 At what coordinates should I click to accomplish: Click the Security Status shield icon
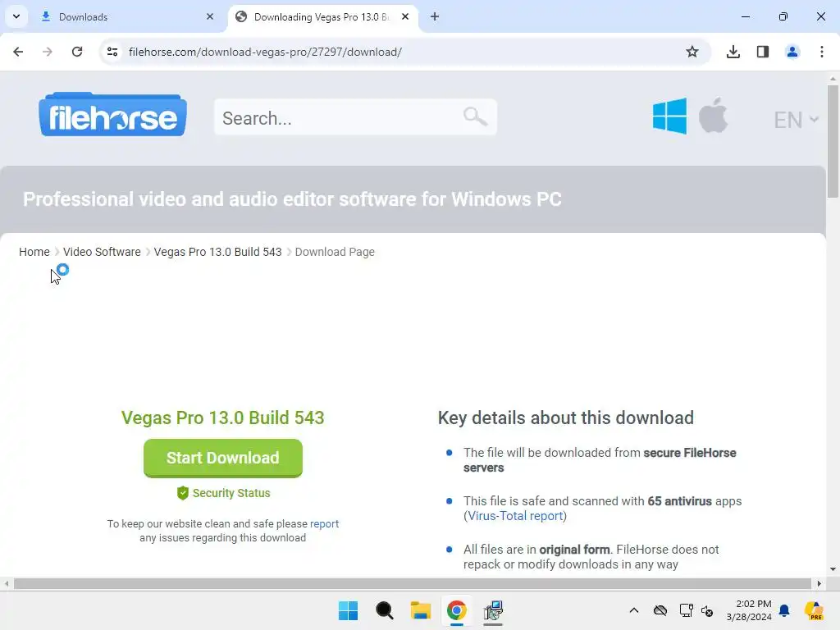(x=183, y=493)
